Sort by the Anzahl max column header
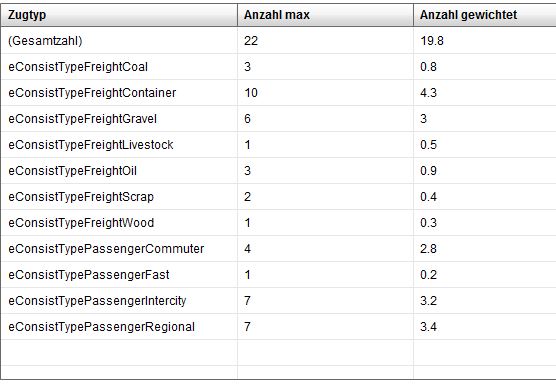The image size is (556, 390). pos(326,15)
